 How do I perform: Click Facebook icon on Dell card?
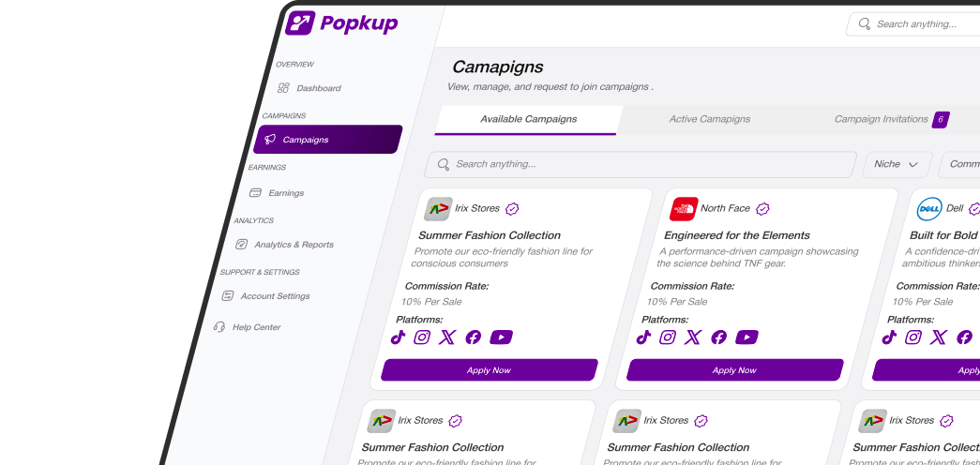[x=964, y=337]
